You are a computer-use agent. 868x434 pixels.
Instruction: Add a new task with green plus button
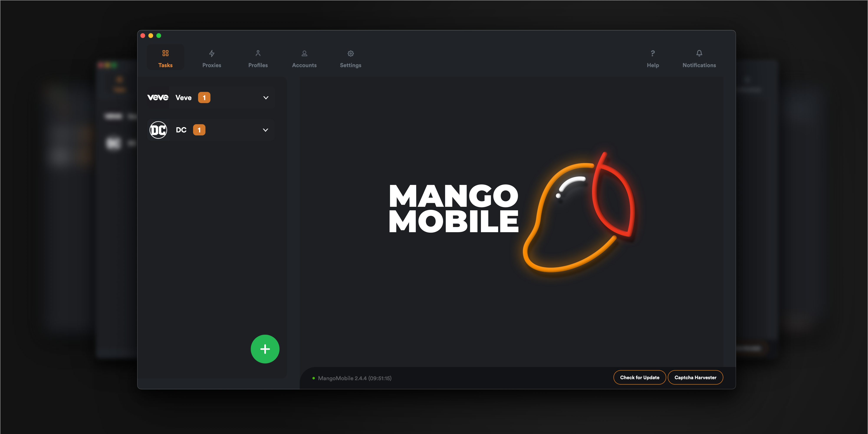click(265, 349)
